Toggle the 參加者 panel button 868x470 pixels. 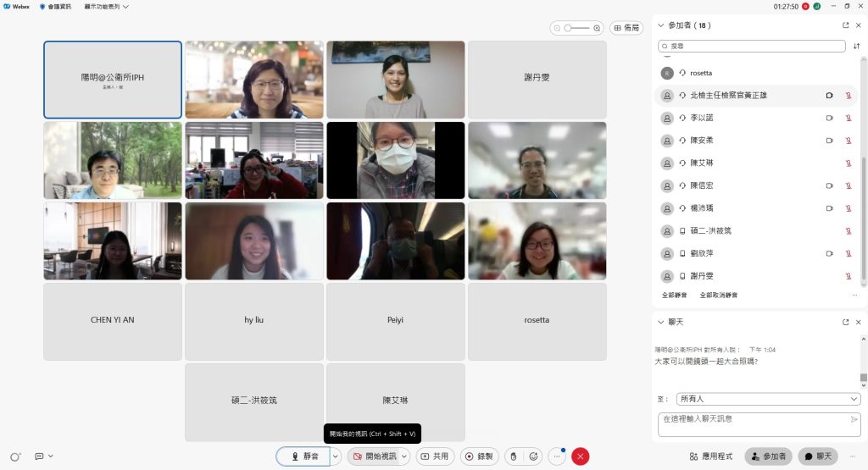768,456
